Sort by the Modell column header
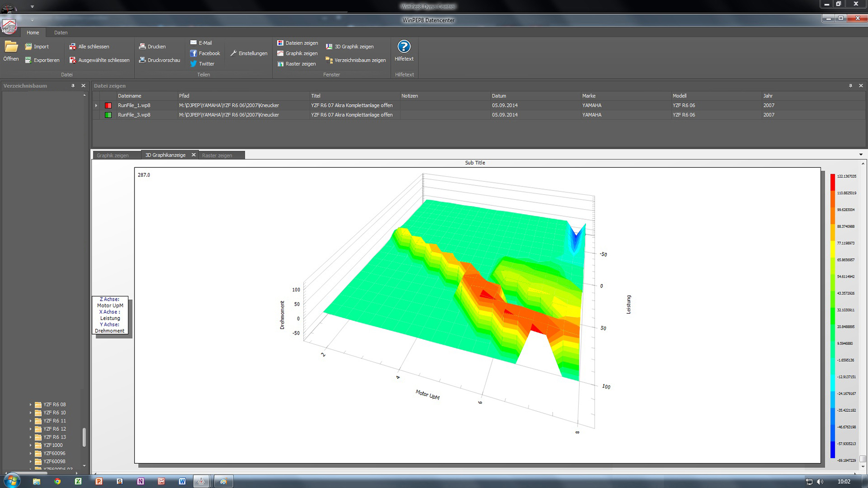The image size is (868, 488). 716,96
